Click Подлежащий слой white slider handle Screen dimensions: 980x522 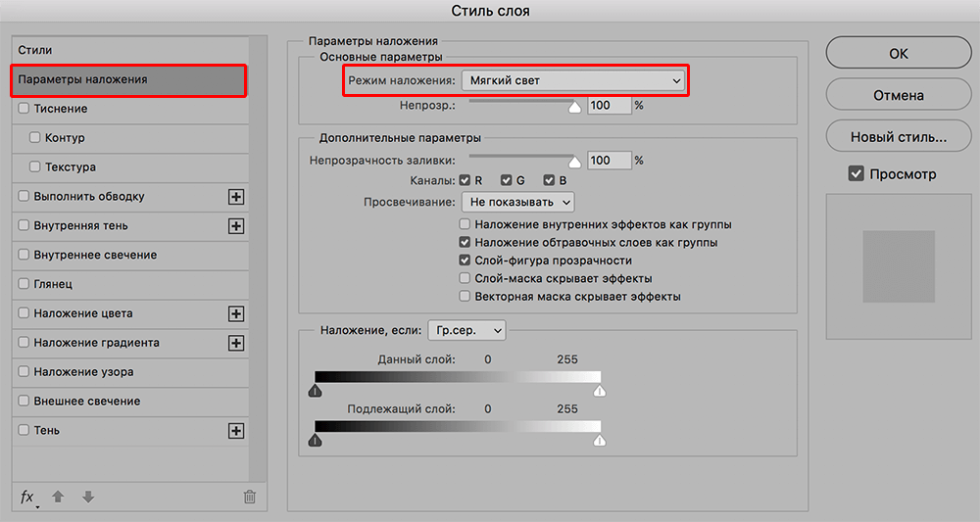(600, 440)
